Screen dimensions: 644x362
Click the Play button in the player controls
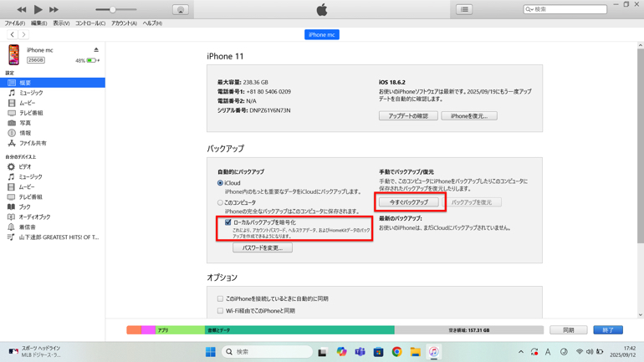tap(38, 9)
